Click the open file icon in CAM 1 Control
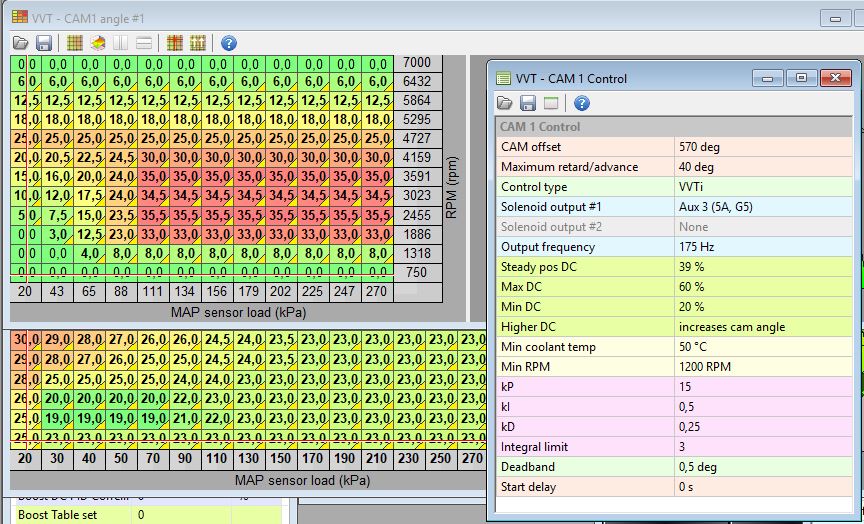 click(x=506, y=103)
